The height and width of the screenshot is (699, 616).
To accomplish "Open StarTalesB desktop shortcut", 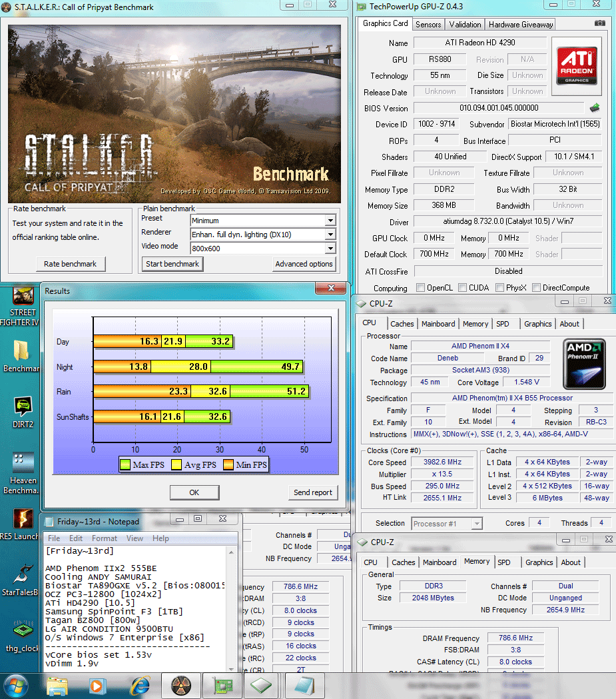I will (21, 580).
